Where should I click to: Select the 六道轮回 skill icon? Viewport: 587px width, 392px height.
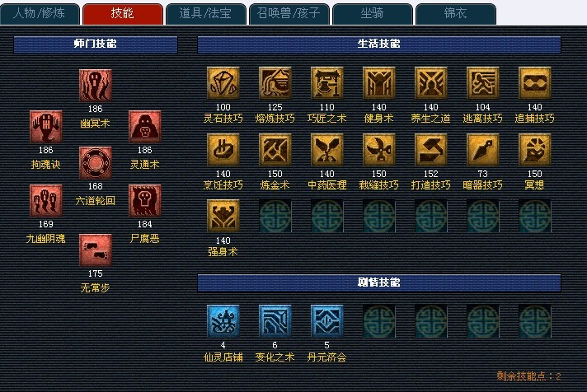point(95,163)
